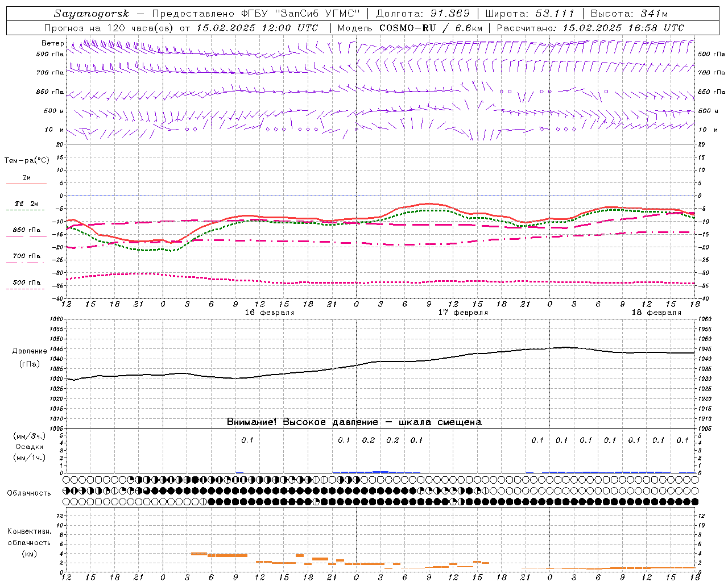Click the 500 гПа temperature legend dashed line
This screenshot has width=728, height=582.
click(x=26, y=289)
